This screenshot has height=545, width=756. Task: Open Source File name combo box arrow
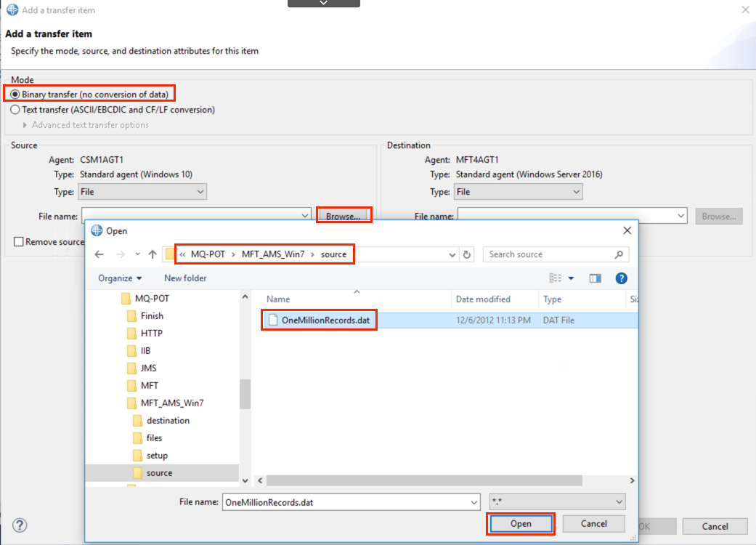(x=305, y=216)
